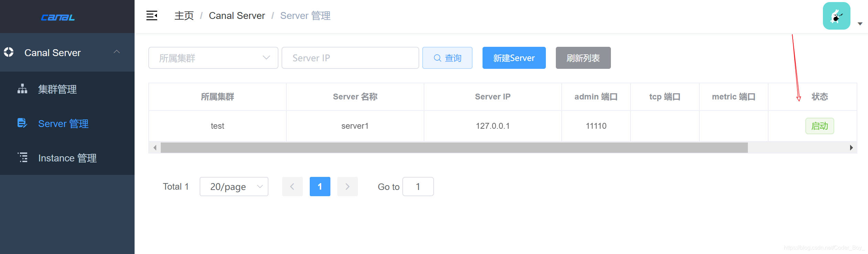Click the admin 端口 column header
The width and height of the screenshot is (868, 254).
tap(596, 97)
